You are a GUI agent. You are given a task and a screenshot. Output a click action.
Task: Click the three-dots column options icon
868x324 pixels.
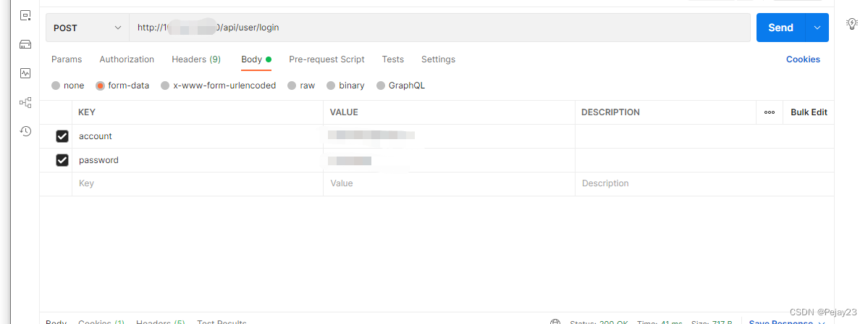tap(770, 112)
